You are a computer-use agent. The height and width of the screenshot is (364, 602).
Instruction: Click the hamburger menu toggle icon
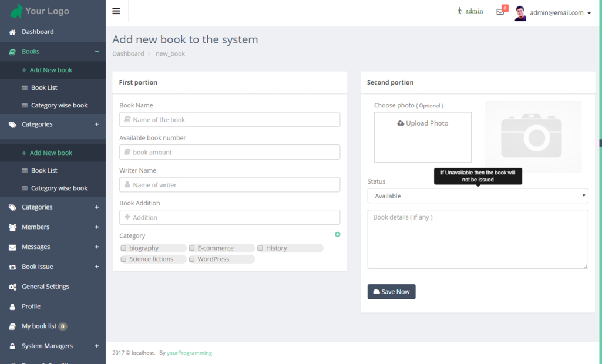pos(116,11)
